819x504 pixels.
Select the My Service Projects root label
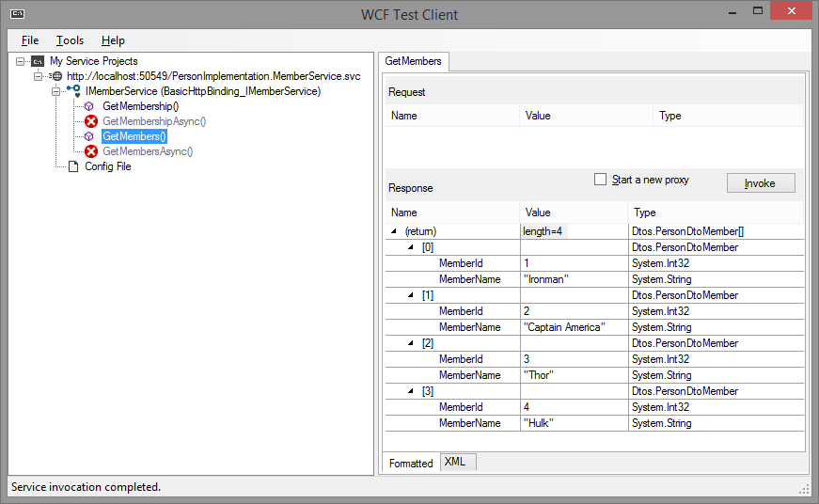[94, 61]
